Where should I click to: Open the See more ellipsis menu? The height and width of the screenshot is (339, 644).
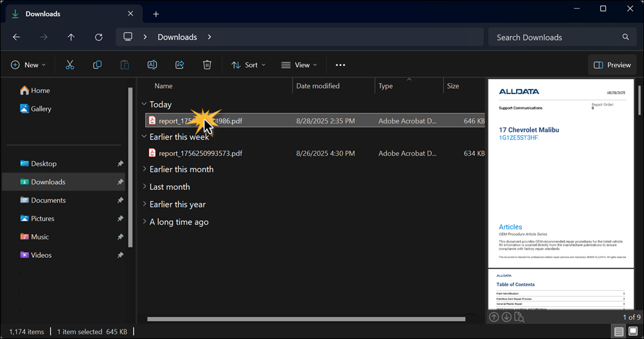(x=341, y=65)
